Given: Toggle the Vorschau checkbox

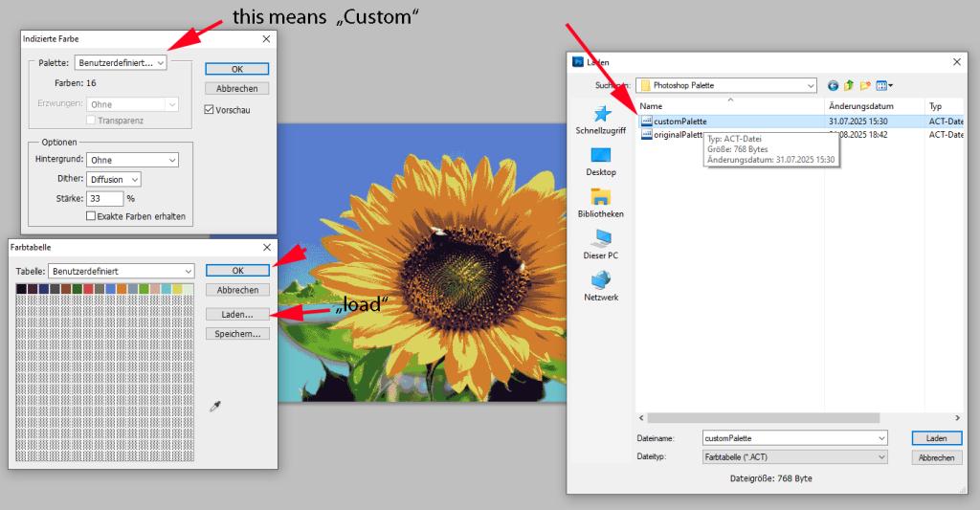Looking at the screenshot, I should [x=210, y=110].
